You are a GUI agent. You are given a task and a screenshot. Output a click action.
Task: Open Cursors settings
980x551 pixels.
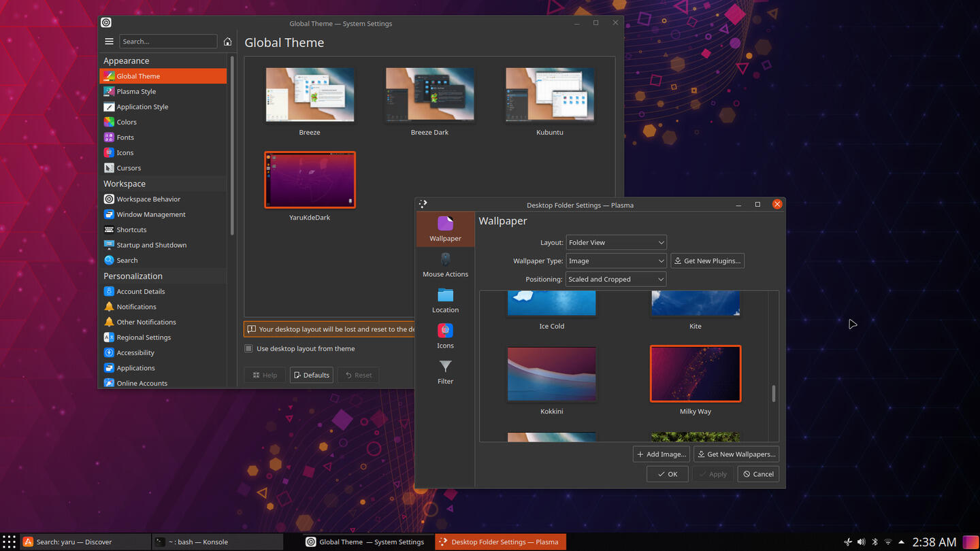coord(163,168)
